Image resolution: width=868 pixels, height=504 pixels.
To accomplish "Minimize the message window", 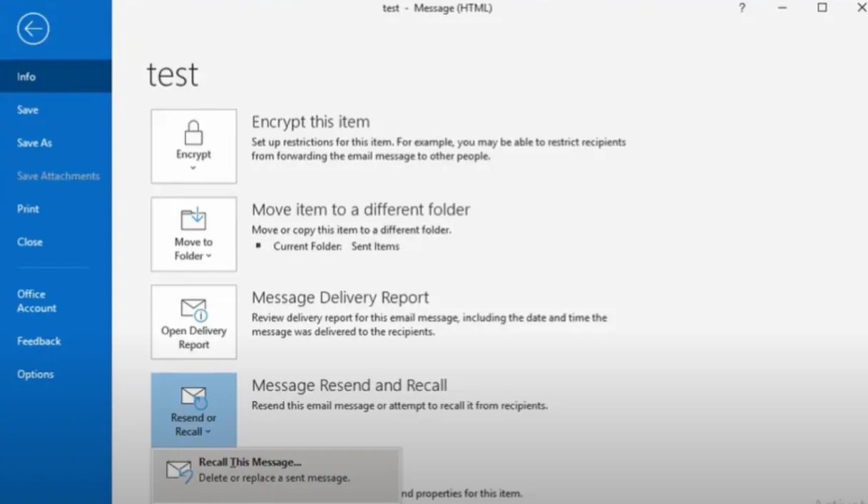I will (782, 8).
